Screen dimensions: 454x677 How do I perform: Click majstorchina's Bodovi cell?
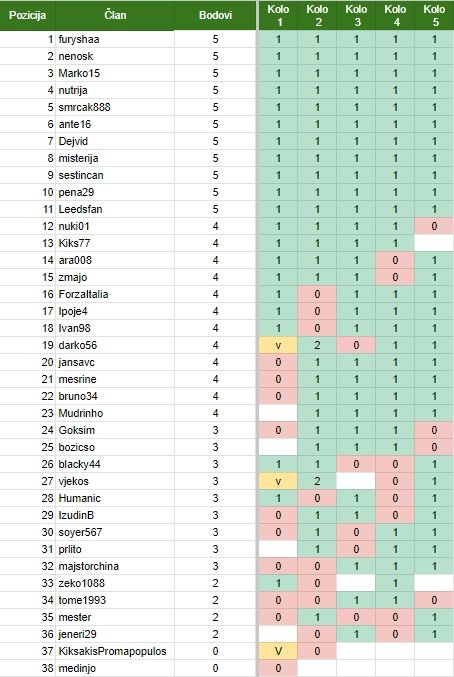(x=215, y=566)
